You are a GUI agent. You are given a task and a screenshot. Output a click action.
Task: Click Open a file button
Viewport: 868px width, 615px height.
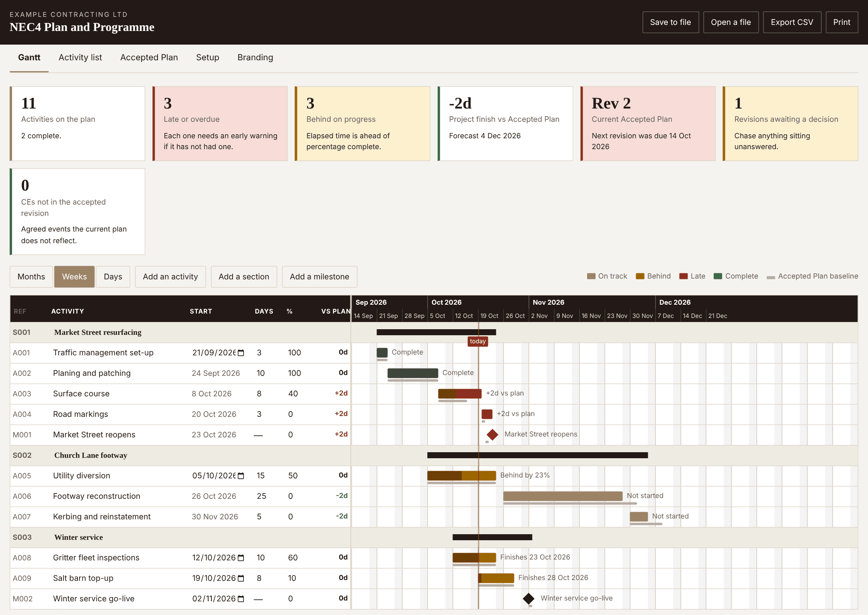pos(731,22)
